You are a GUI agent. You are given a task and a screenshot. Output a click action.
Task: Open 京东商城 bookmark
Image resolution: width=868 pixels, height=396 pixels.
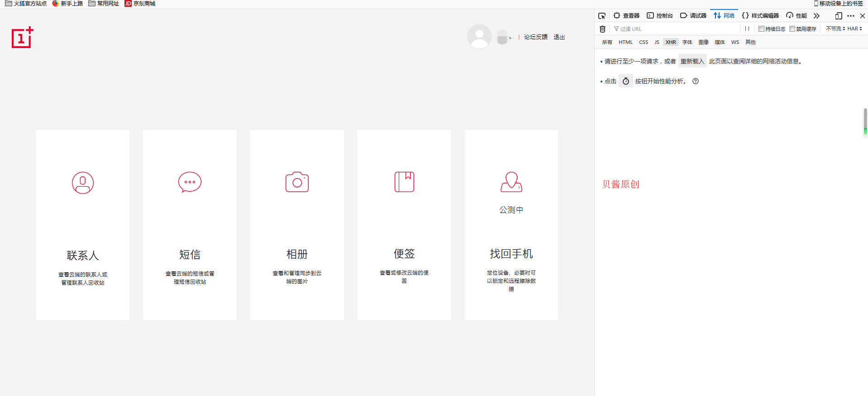[x=140, y=4]
